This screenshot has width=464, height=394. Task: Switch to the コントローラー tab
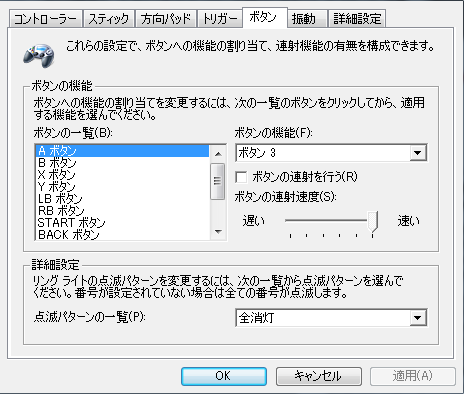pyautogui.click(x=45, y=19)
